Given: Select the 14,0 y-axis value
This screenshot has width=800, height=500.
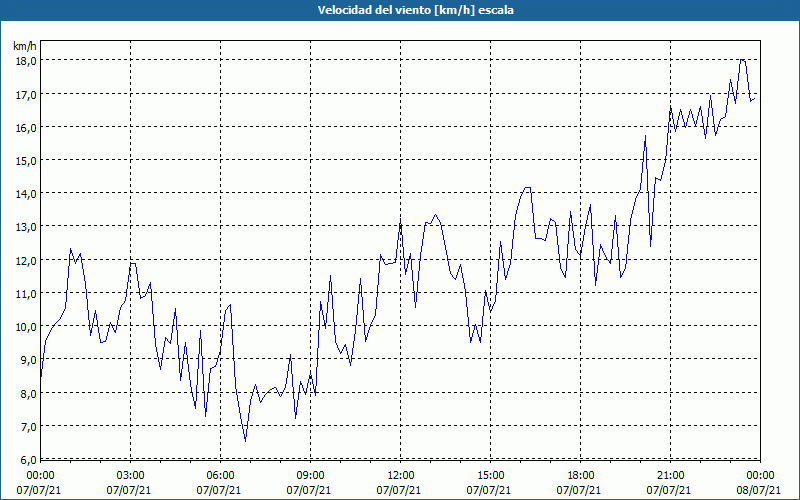Looking at the screenshot, I should coord(26,194).
